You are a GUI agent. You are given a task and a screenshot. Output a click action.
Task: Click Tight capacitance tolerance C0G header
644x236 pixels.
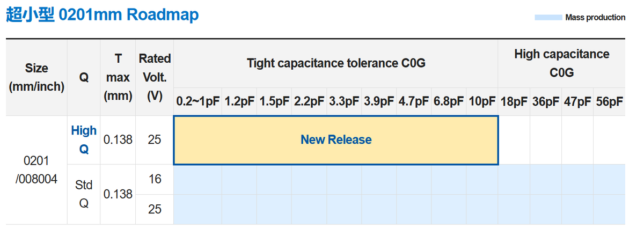336,63
